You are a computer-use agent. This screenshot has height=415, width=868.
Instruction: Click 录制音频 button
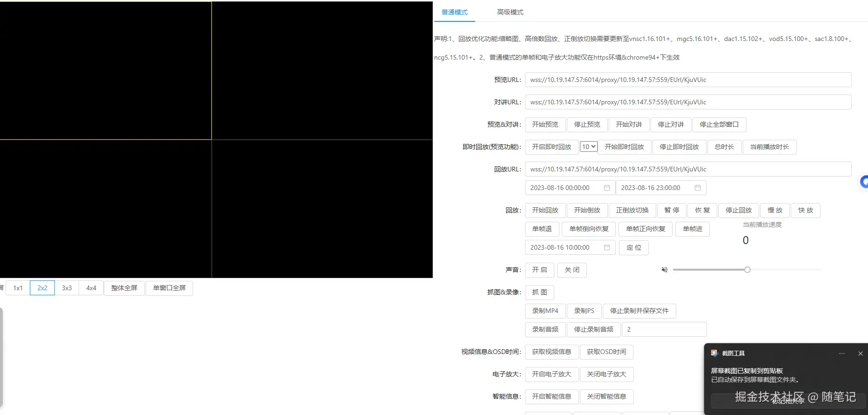(x=545, y=329)
